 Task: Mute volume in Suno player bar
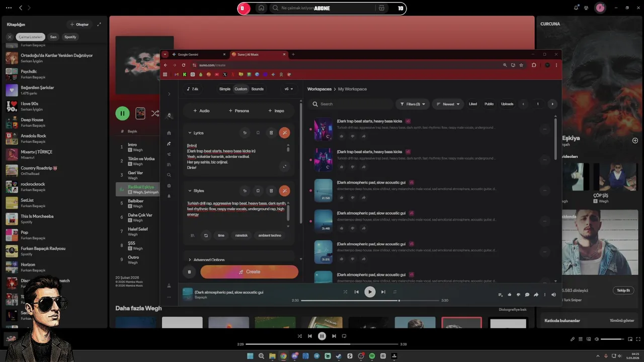pos(553,295)
